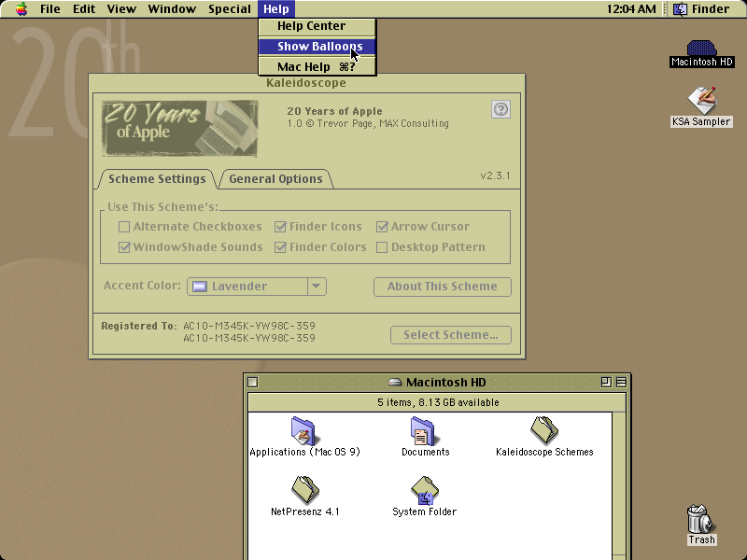Collapse the Macintosh HD window with windowshade box
747x560 pixels.
click(x=621, y=382)
